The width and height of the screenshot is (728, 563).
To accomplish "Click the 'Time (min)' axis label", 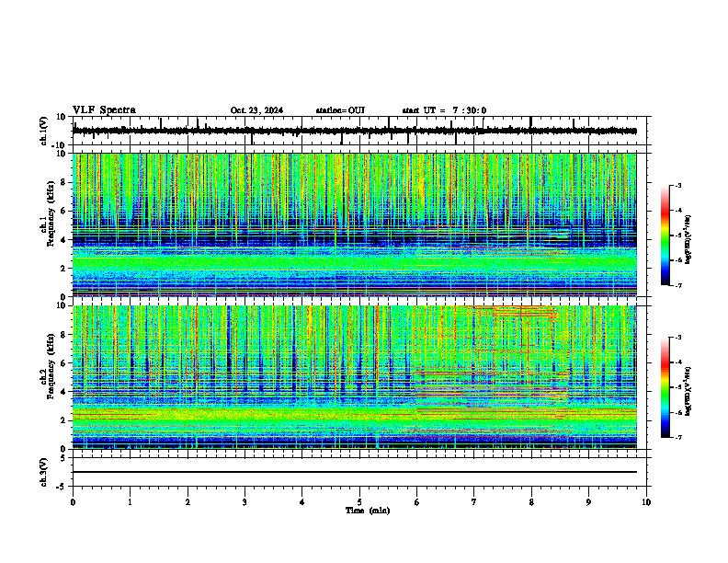I will coord(368,511).
